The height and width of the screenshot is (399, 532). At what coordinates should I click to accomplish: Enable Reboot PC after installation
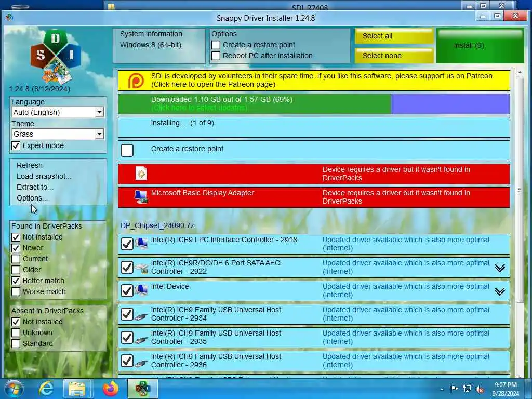pos(216,56)
